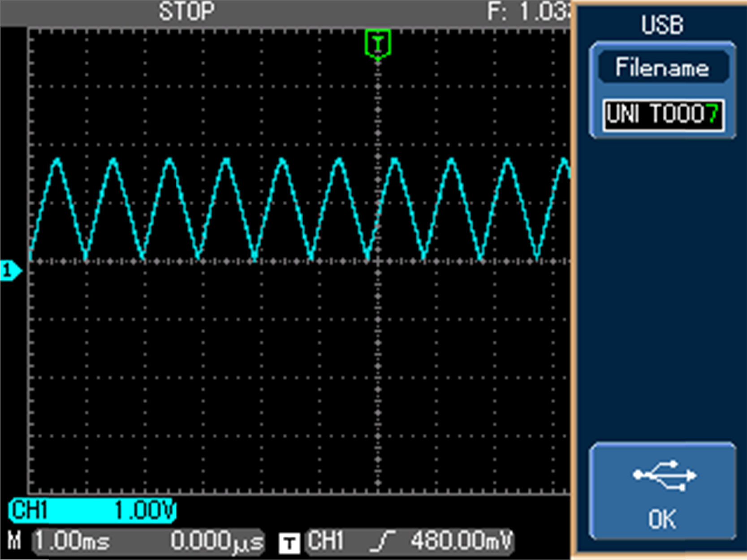The width and height of the screenshot is (747, 560).
Task: Select the CH1 trigger source label
Action: tap(326, 541)
